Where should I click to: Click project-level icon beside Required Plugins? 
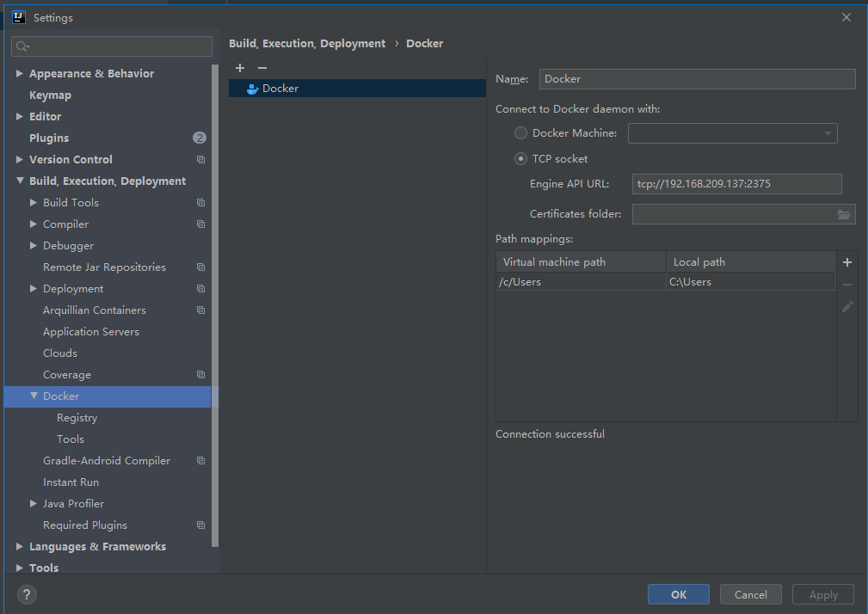pos(201,525)
